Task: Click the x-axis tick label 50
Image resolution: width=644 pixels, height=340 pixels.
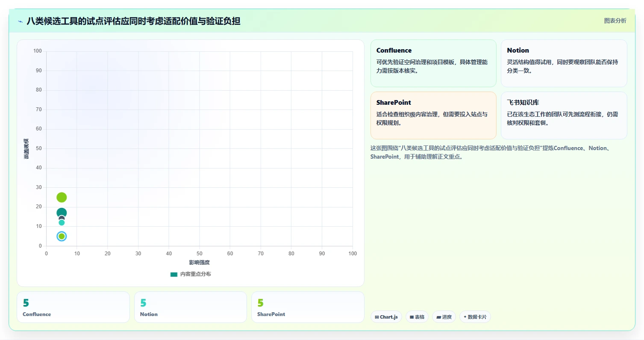Action: point(200,254)
